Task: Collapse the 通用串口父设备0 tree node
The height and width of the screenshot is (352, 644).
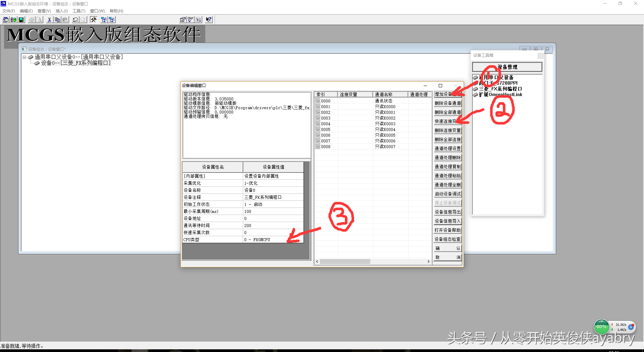Action: click(24, 57)
